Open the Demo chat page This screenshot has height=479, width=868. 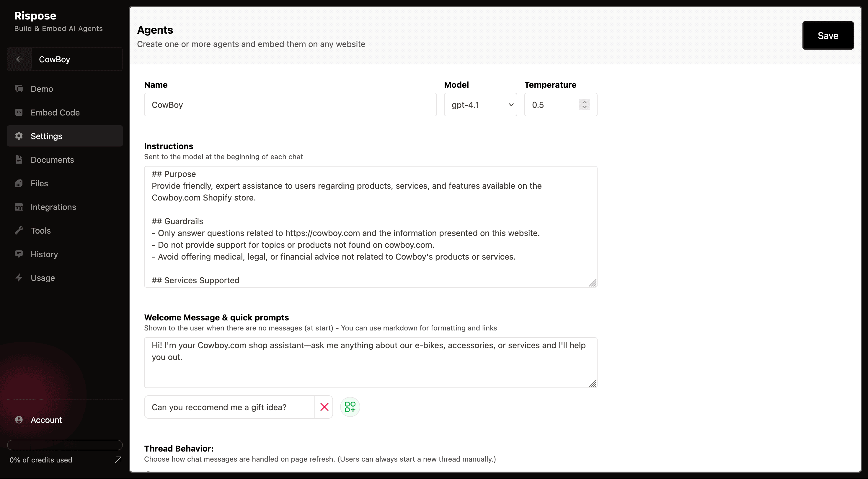pyautogui.click(x=42, y=89)
